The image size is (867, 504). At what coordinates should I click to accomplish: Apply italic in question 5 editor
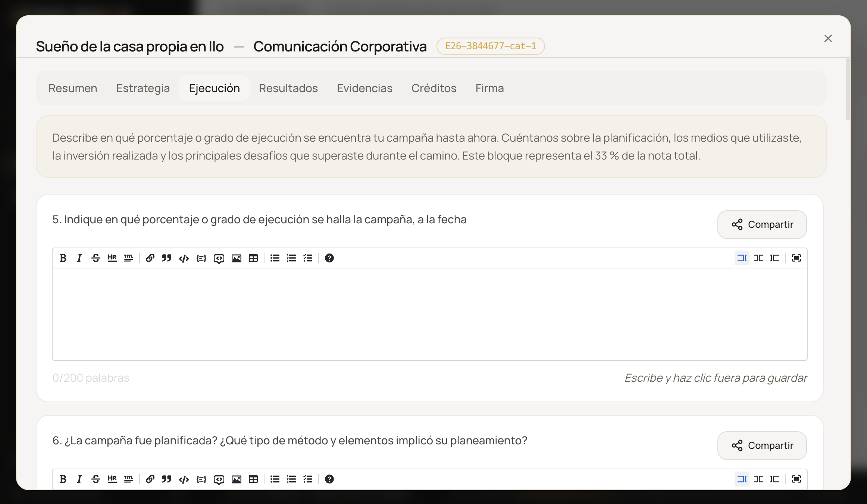[x=79, y=258]
